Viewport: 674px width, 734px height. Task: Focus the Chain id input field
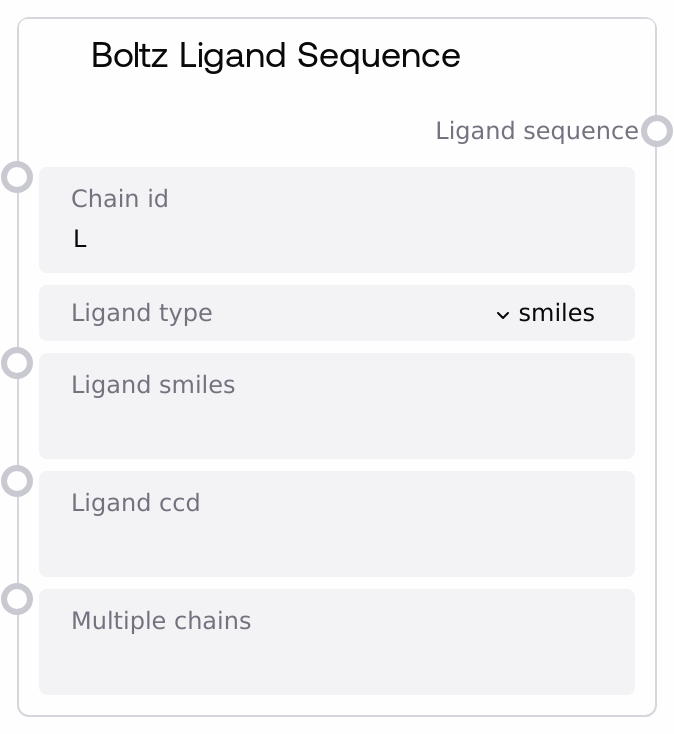tap(336, 240)
